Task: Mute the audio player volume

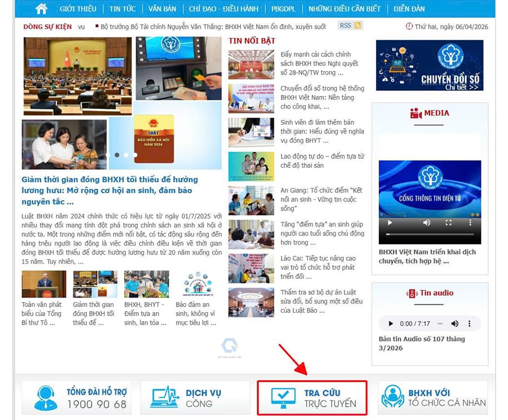Action: [x=454, y=323]
